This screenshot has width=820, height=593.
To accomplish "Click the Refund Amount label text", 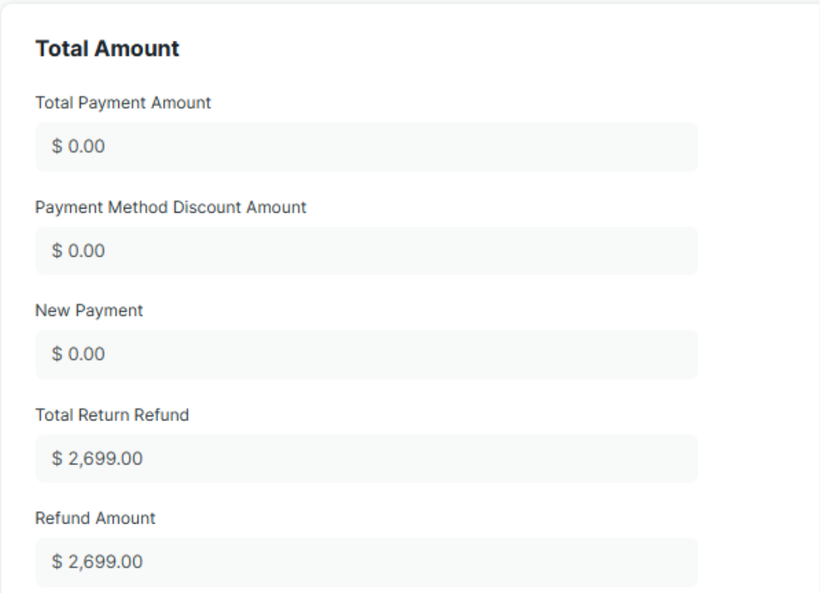I will [95, 519].
